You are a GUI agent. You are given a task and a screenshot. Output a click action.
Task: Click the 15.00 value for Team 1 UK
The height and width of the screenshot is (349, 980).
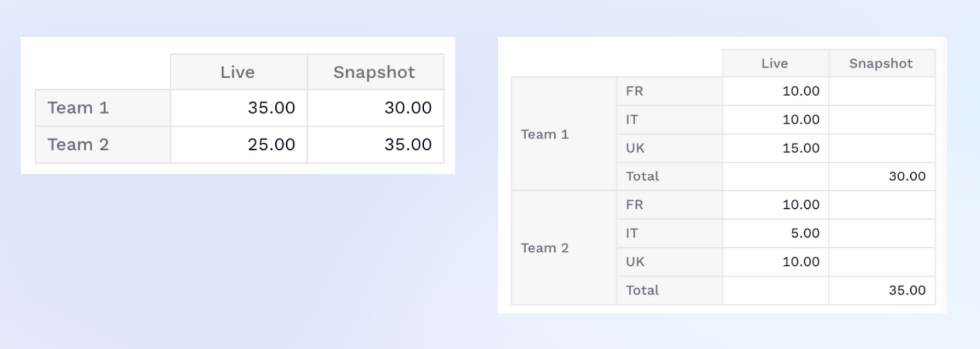tap(775, 148)
